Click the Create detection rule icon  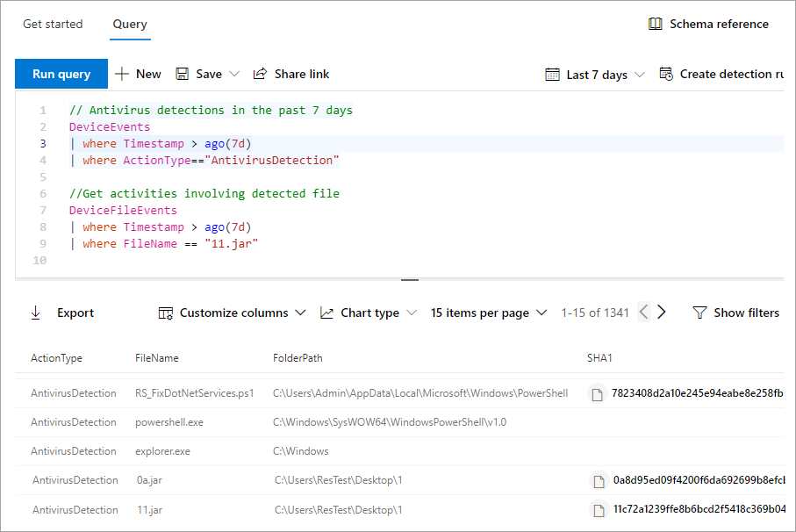(666, 74)
